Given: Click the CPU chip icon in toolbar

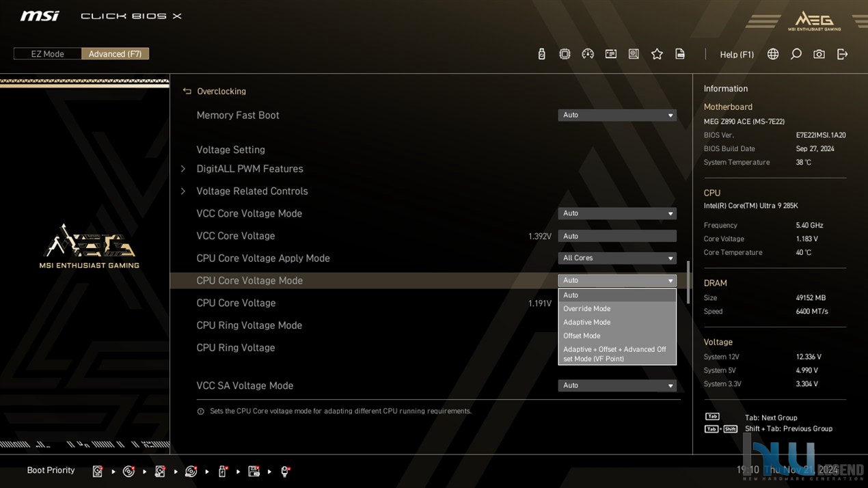Looking at the screenshot, I should pos(565,54).
